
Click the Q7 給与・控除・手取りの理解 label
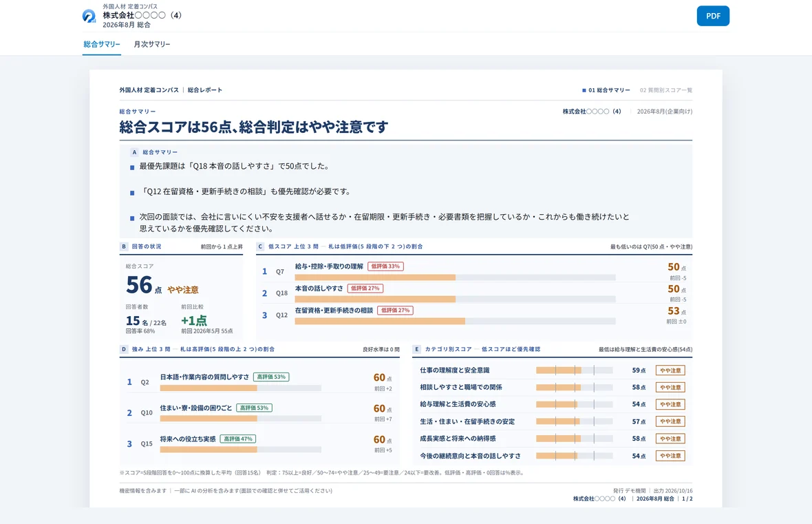tap(329, 266)
